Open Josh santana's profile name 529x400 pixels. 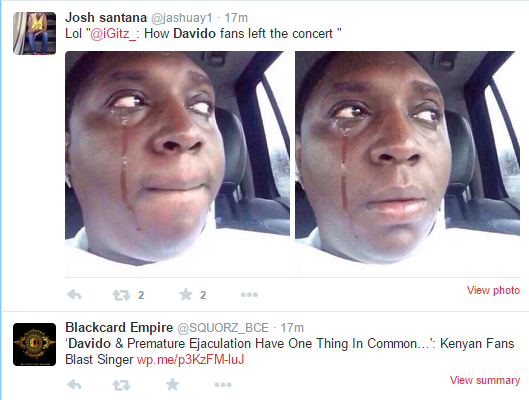coord(106,18)
